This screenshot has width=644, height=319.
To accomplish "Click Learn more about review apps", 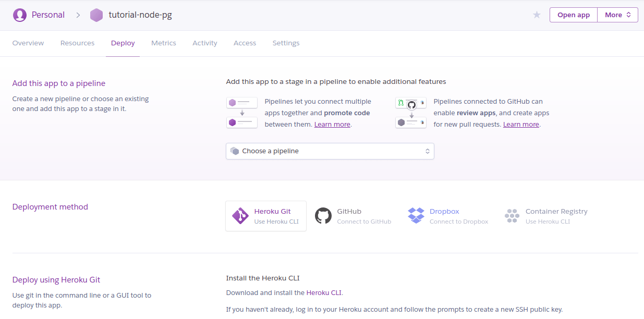I will coord(521,125).
